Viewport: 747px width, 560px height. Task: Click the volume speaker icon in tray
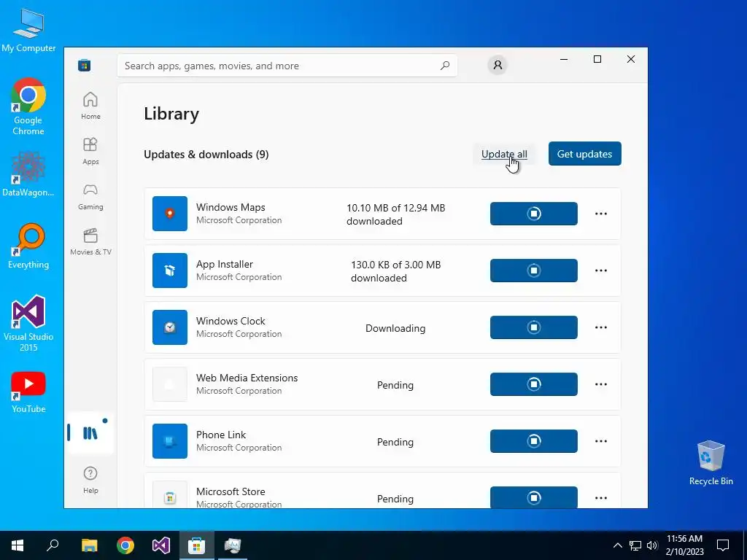652,545
